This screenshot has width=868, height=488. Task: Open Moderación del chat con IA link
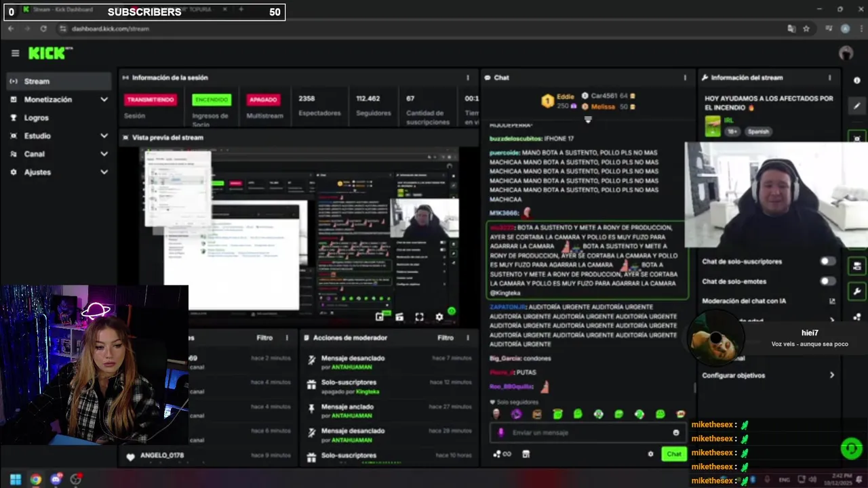tap(768, 301)
